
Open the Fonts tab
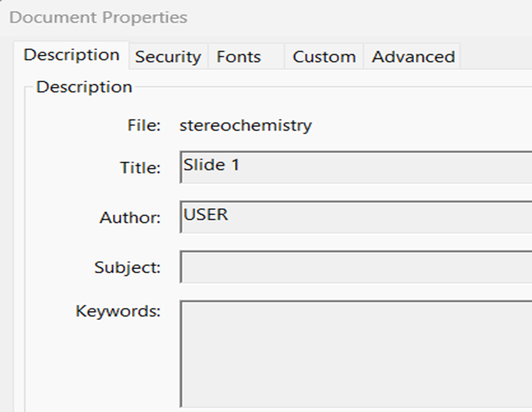click(239, 56)
